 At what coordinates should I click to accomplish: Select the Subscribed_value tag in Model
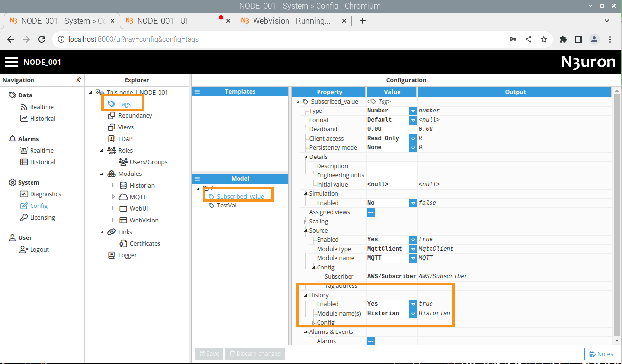(237, 197)
